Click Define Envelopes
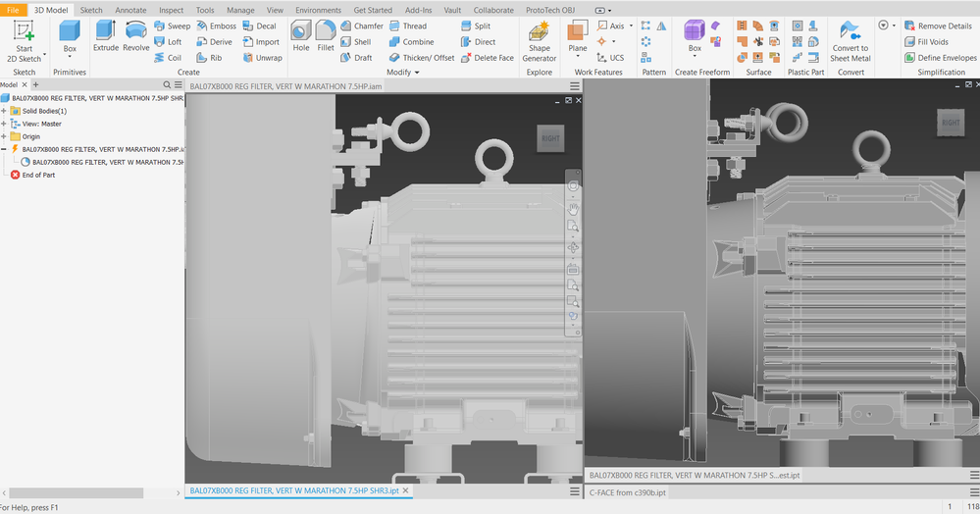The height and width of the screenshot is (514, 980). (x=941, y=58)
